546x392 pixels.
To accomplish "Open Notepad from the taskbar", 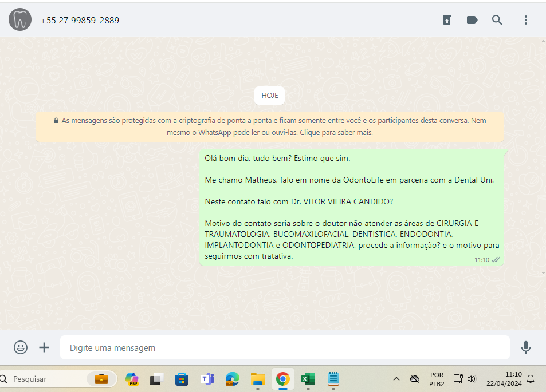I will (333, 378).
